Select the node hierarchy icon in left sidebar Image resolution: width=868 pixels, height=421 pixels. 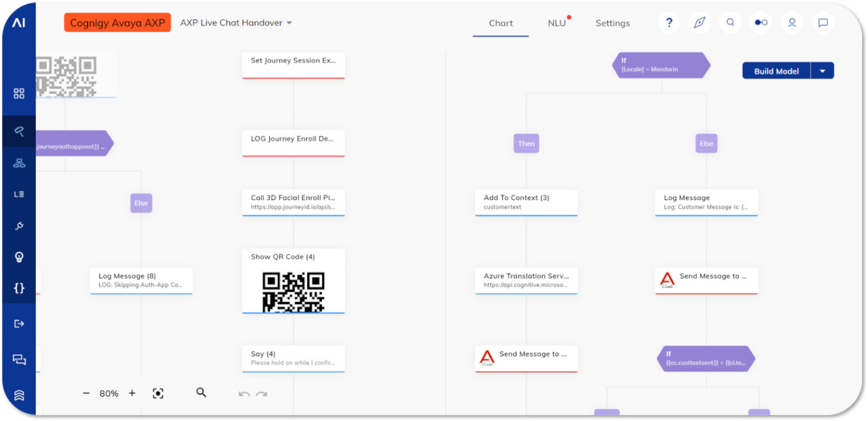(x=19, y=162)
